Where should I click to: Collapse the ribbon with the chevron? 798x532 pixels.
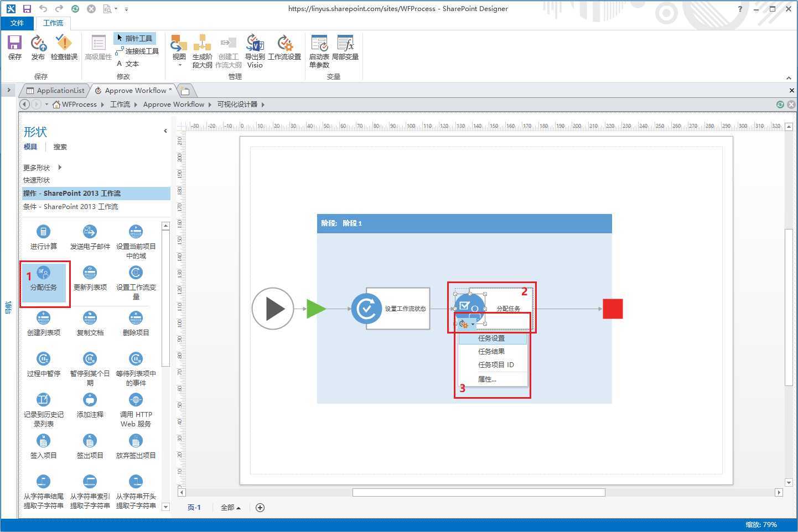789,78
